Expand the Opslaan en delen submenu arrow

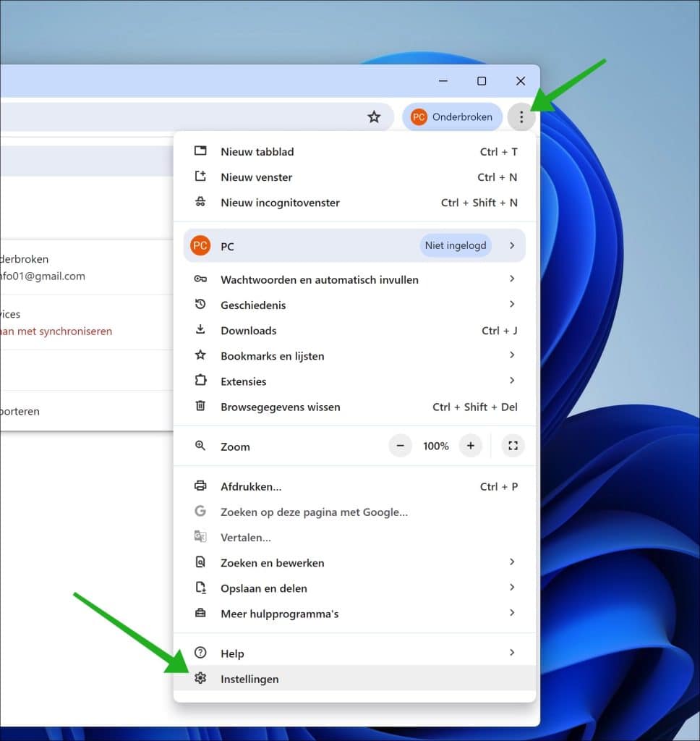[x=512, y=588]
